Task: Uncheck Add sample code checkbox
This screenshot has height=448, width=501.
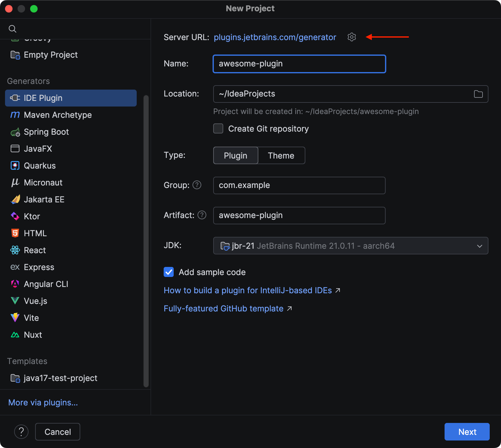Action: pyautogui.click(x=169, y=272)
